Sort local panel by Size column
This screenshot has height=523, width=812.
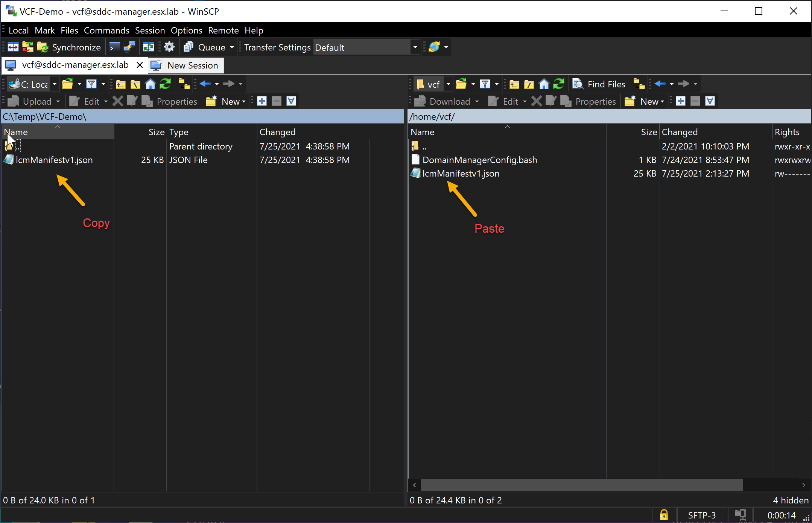141,132
